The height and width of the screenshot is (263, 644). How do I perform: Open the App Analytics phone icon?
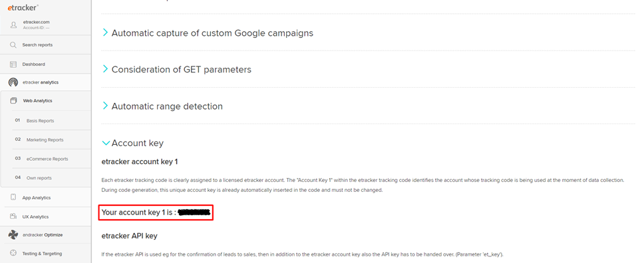click(x=13, y=197)
